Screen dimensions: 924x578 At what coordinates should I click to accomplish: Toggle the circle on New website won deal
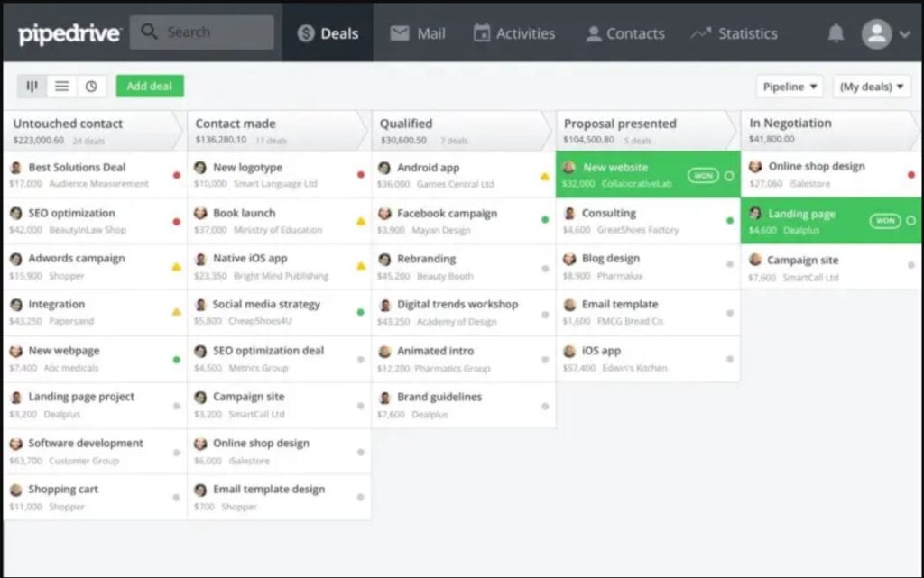(729, 176)
